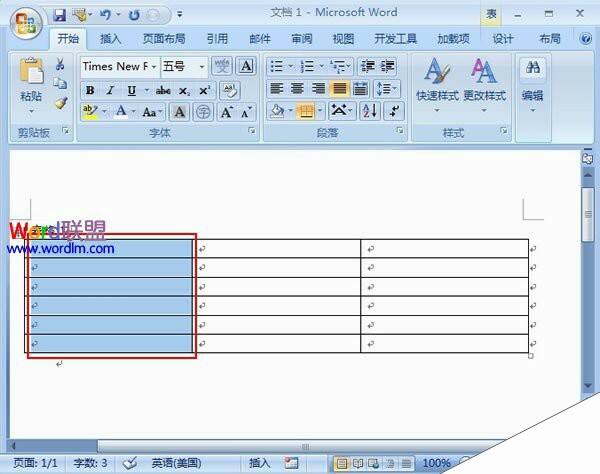
Task: Open the font name dropdown
Action: pyautogui.click(x=154, y=67)
